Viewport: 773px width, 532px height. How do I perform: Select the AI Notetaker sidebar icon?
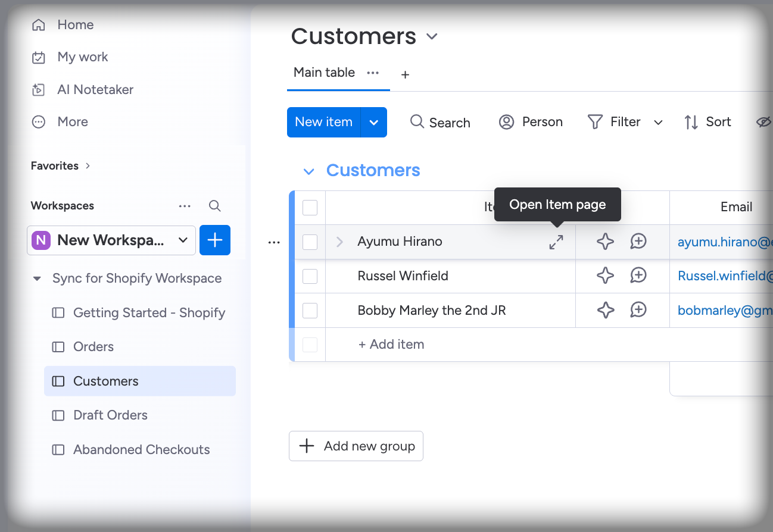click(x=38, y=89)
